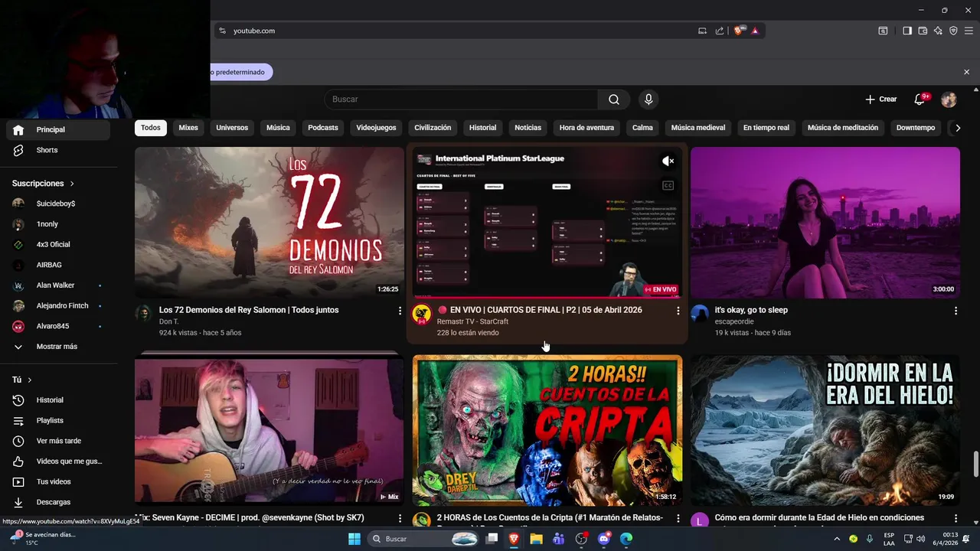Image resolution: width=980 pixels, height=551 pixels.
Task: Click the YouTube Buscar search field
Action: pyautogui.click(x=461, y=99)
